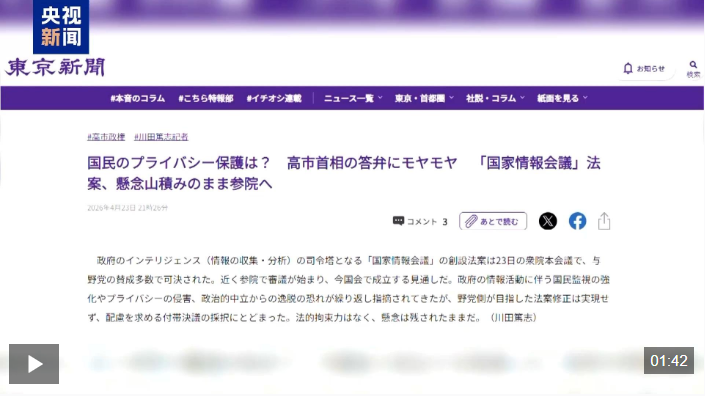Share the article on Facebook
Viewport: 705px width, 396px height.
(577, 221)
